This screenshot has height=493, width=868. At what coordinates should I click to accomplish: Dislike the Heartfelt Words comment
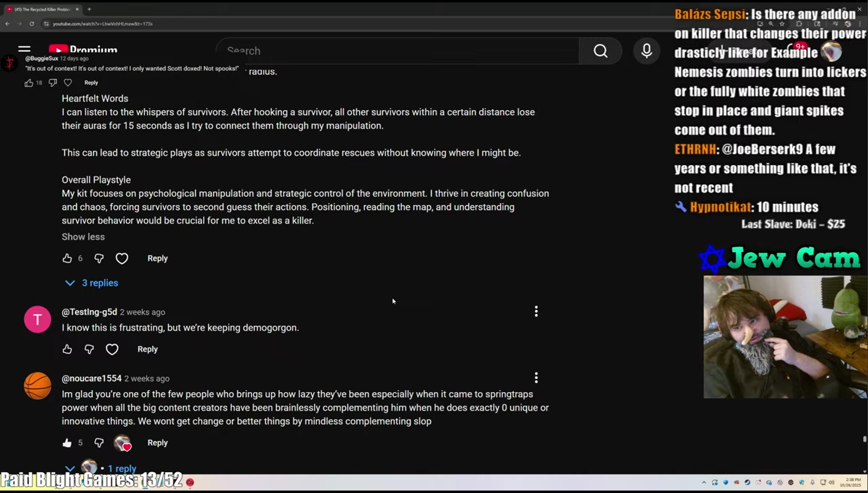(x=99, y=259)
